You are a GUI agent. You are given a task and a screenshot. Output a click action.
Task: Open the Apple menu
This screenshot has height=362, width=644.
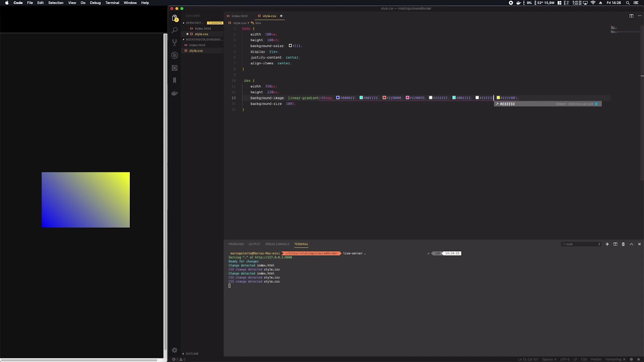pos(7,3)
